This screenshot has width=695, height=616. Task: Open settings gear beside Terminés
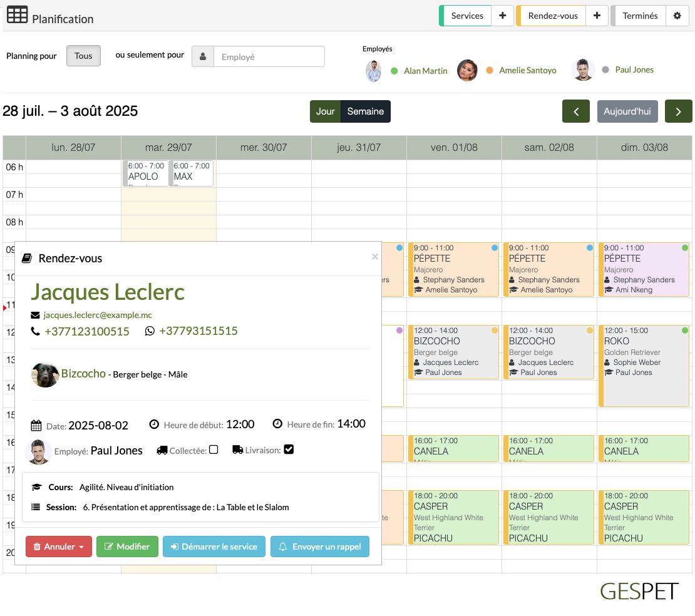pyautogui.click(x=677, y=16)
